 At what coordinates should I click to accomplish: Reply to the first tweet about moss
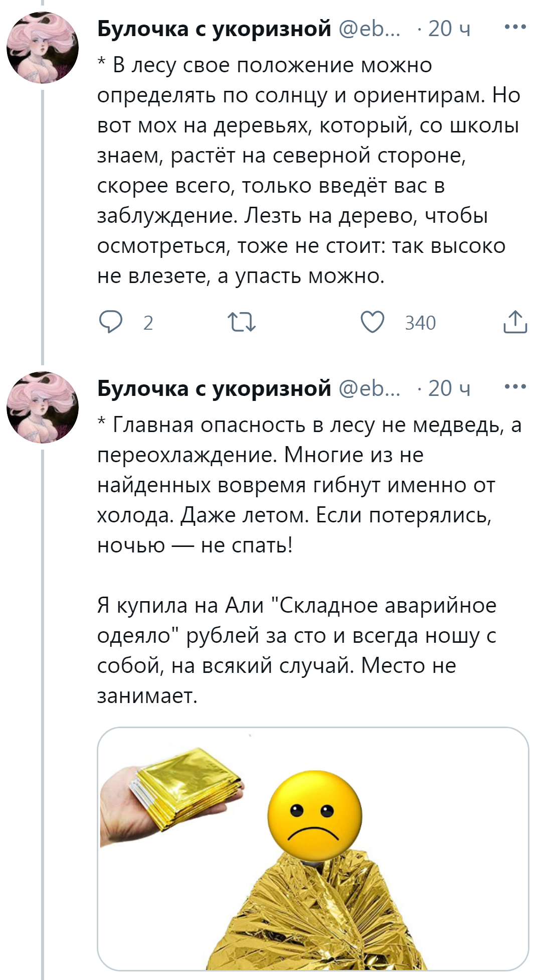coord(111,322)
